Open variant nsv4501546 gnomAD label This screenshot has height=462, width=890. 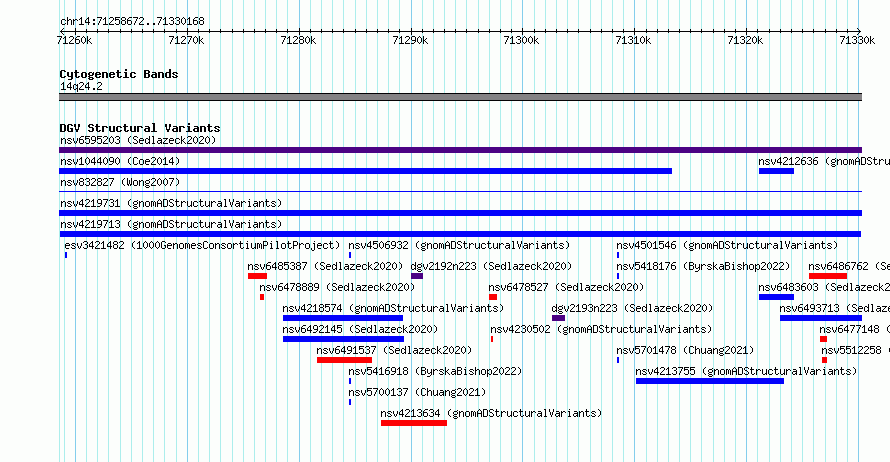(727, 245)
